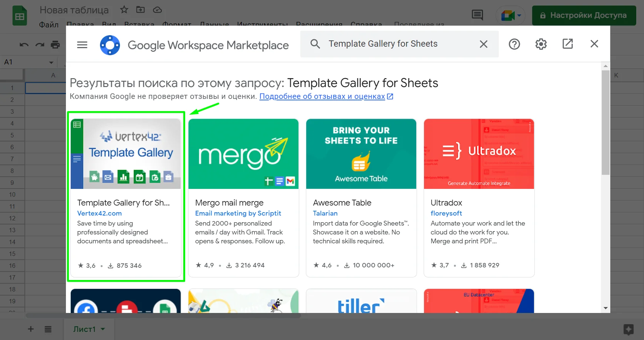Image resolution: width=644 pixels, height=340 pixels.
Task: Click the Undo toolbar icon
Action: [24, 45]
